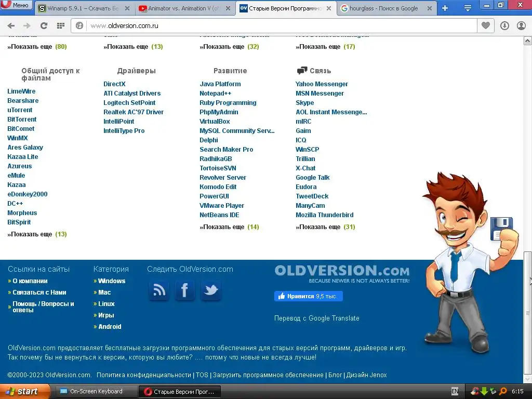Open the Twitter icon in footer
The width and height of the screenshot is (532, 399).
[x=211, y=290]
